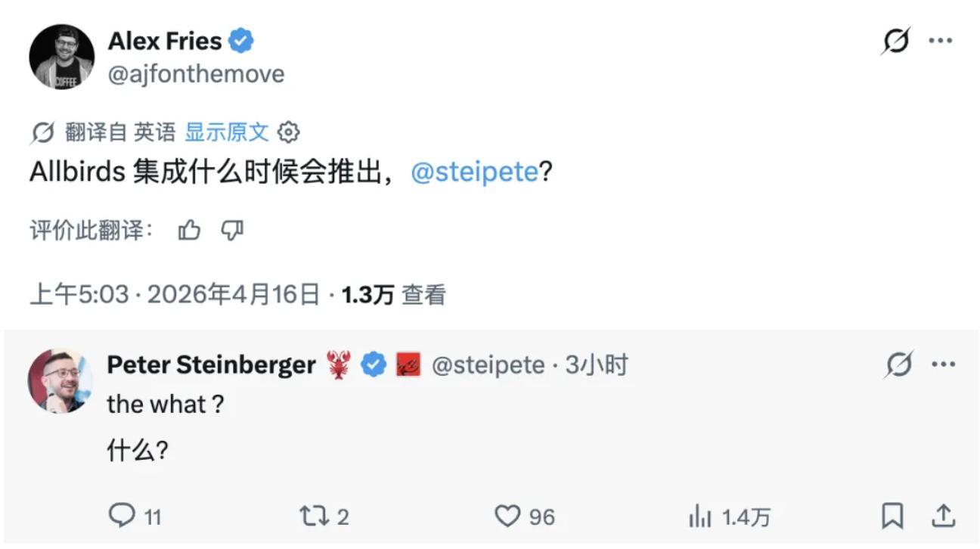Click the Grok icon on Peter's reply
Image resolution: width=980 pixels, height=549 pixels.
click(x=898, y=365)
